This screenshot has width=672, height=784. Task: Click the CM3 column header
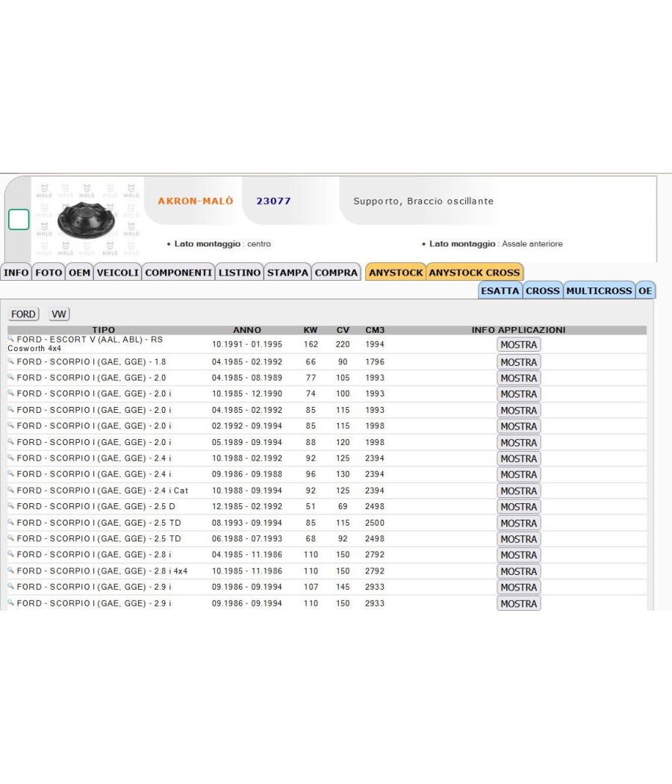(x=375, y=330)
